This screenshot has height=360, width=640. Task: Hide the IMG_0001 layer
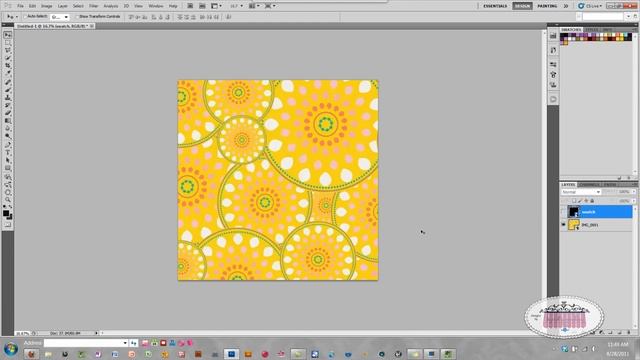pos(563,224)
